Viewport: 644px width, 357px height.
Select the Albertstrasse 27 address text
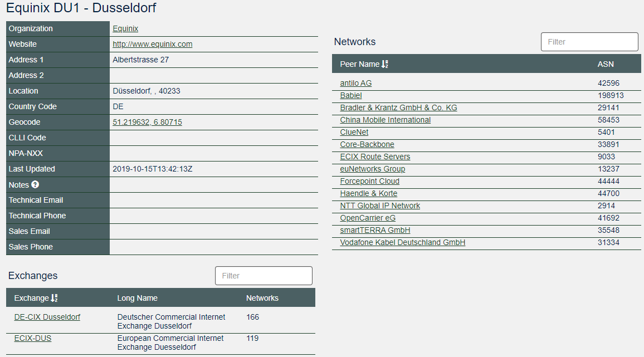click(140, 60)
